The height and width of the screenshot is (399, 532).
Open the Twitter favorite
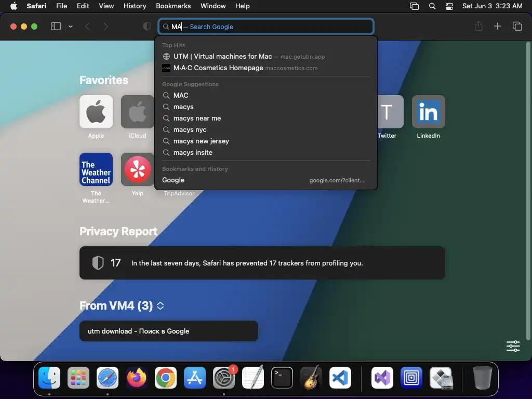click(x=390, y=112)
